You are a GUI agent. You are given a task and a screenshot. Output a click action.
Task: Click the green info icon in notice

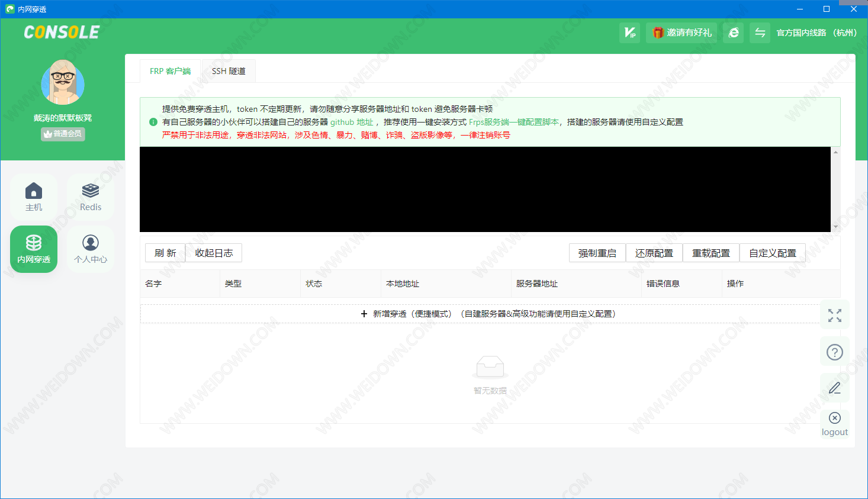pos(153,122)
